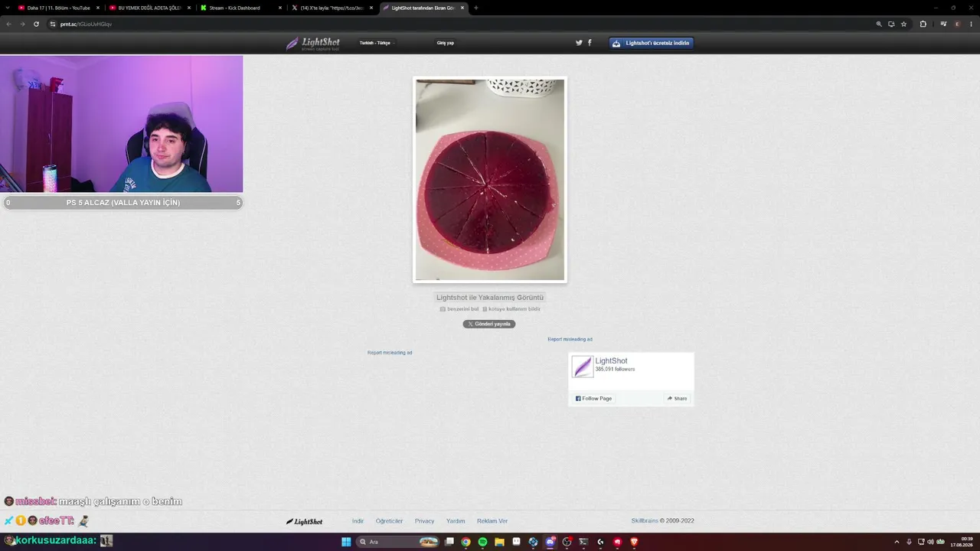Open the footer Yardım link
The height and width of the screenshot is (551, 980).
point(456,521)
